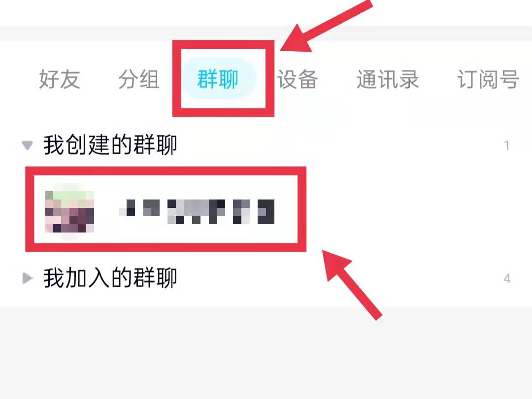Click the 我创建的群聊 section title
Image resolution: width=532 pixels, height=399 pixels.
110,145
